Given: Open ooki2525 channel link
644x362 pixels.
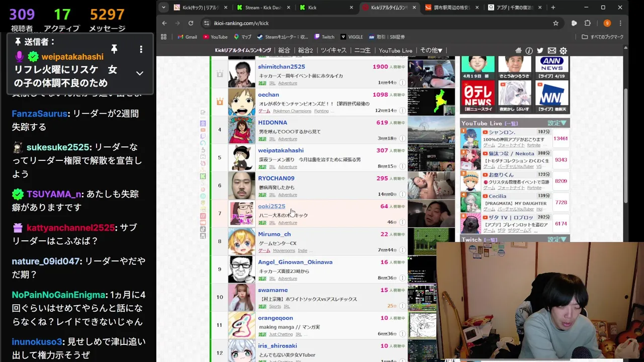Looking at the screenshot, I should pos(272,206).
